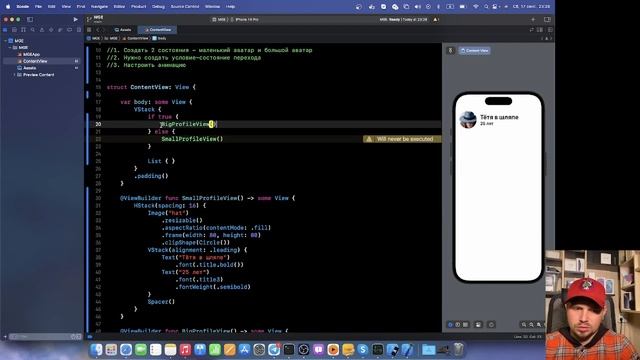Add editor on right icon

tap(550, 30)
